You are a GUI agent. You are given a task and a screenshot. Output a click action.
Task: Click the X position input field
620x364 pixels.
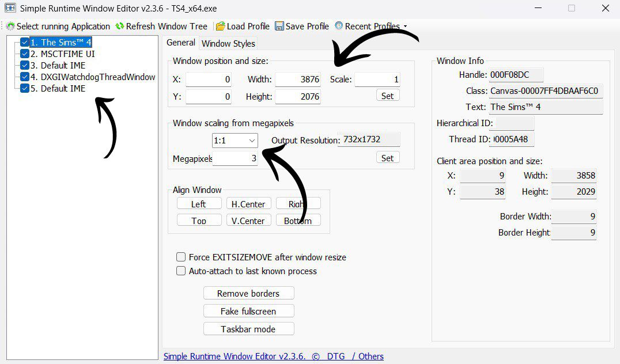[x=209, y=79]
